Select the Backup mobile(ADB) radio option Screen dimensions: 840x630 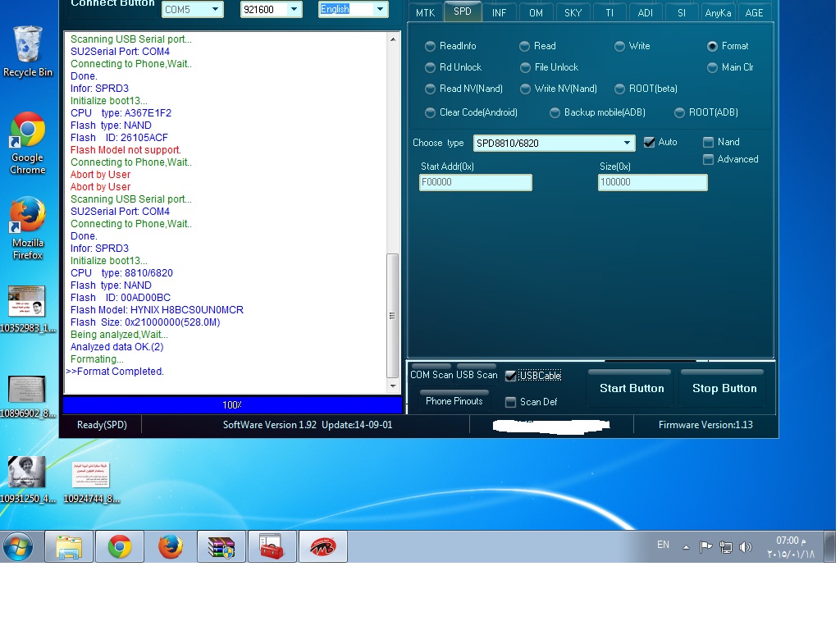[x=597, y=112]
